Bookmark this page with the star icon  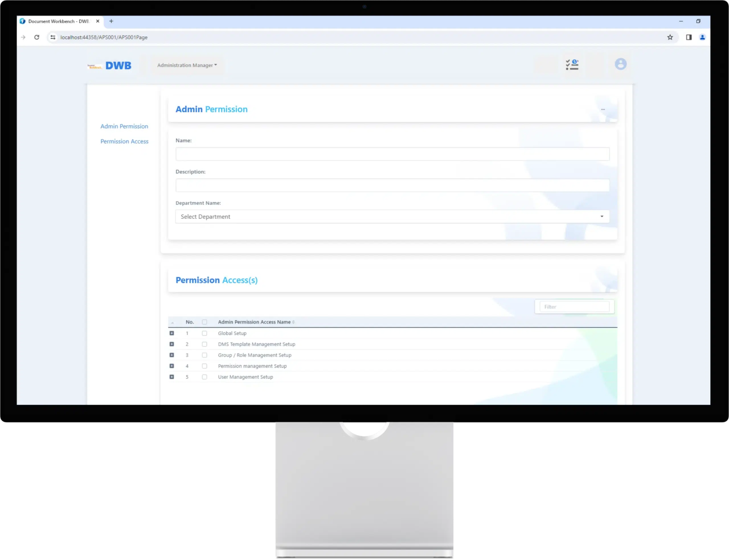(670, 37)
